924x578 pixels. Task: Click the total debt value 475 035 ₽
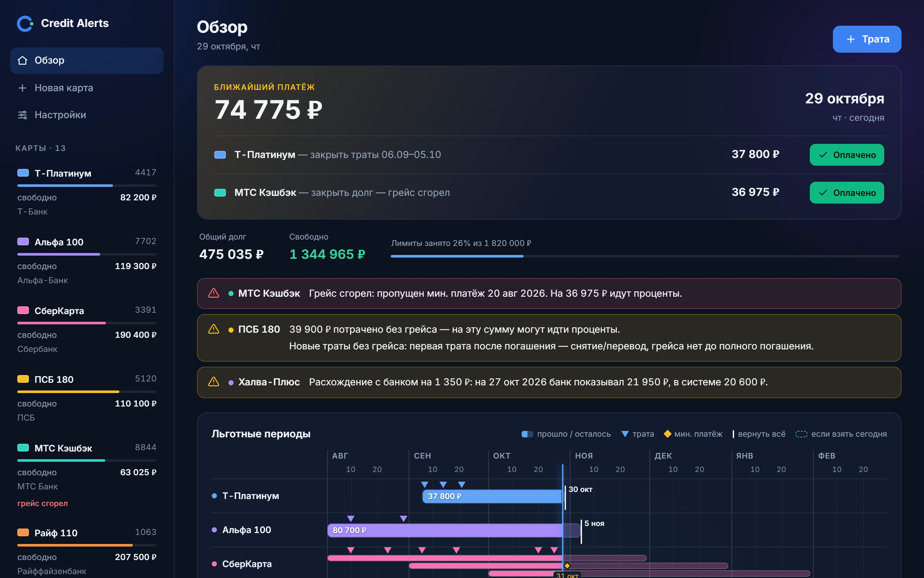(231, 254)
